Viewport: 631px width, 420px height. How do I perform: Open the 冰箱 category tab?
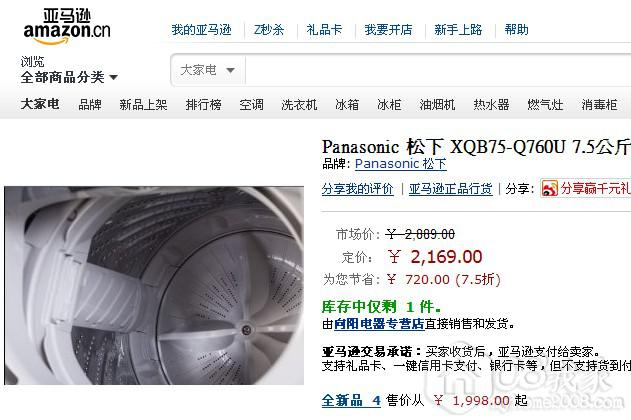point(347,105)
